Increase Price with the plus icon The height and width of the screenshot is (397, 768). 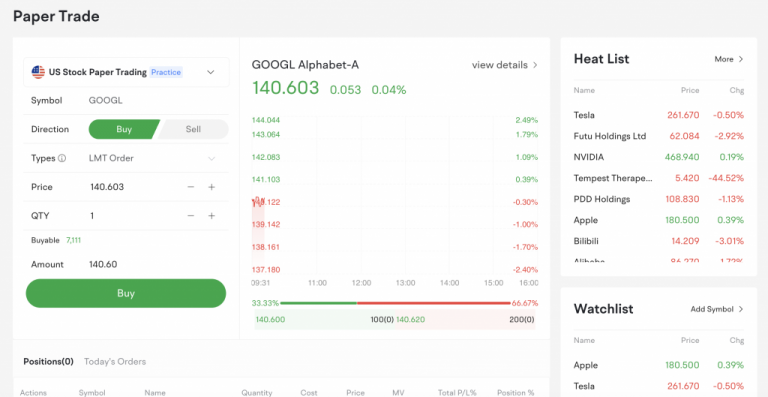212,187
